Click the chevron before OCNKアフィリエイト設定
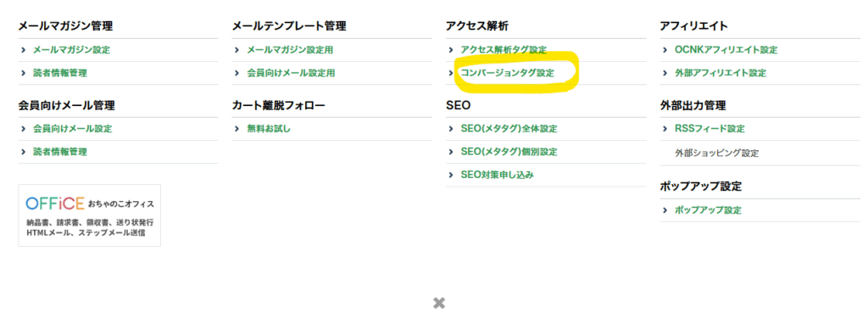Screen dimensions: 868x318 [665, 50]
